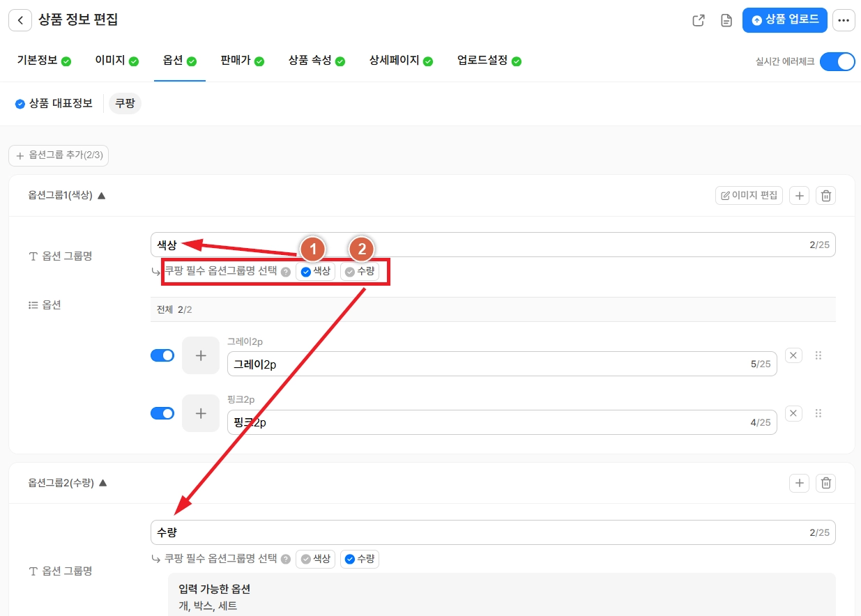Screen dimensions: 861x616
Task: Add option with plus icon in 옵션그룹2
Action: tap(799, 483)
